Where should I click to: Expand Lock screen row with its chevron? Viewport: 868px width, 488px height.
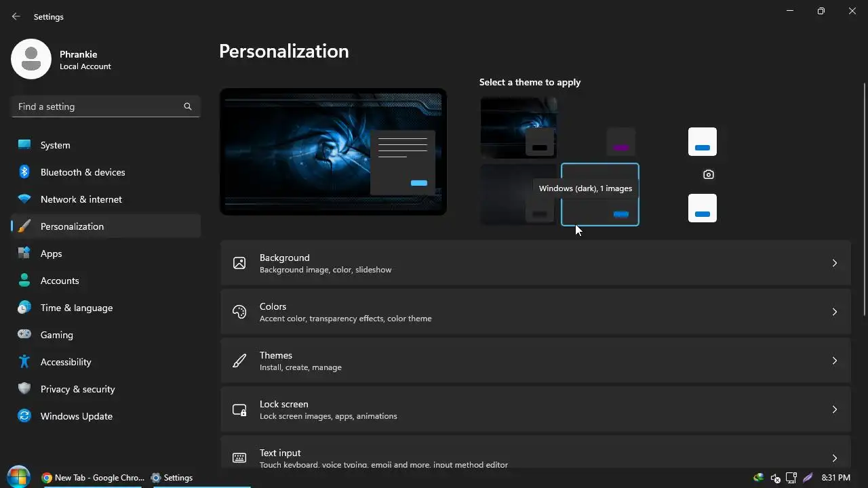pos(835,409)
